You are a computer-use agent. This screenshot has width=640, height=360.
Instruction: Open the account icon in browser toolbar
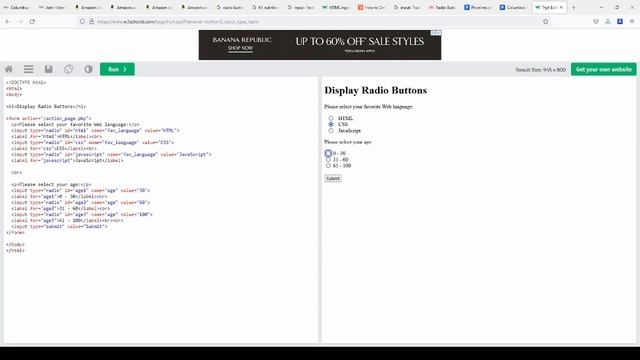pos(608,21)
